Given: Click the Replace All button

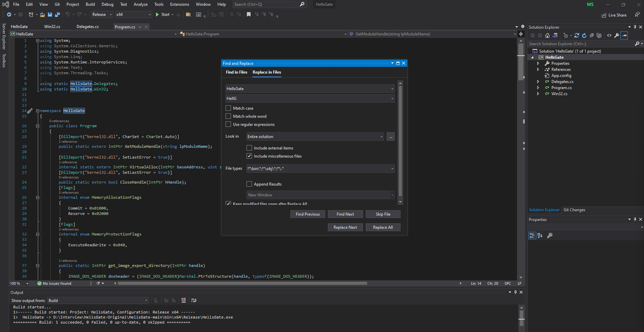Looking at the screenshot, I should click(383, 227).
